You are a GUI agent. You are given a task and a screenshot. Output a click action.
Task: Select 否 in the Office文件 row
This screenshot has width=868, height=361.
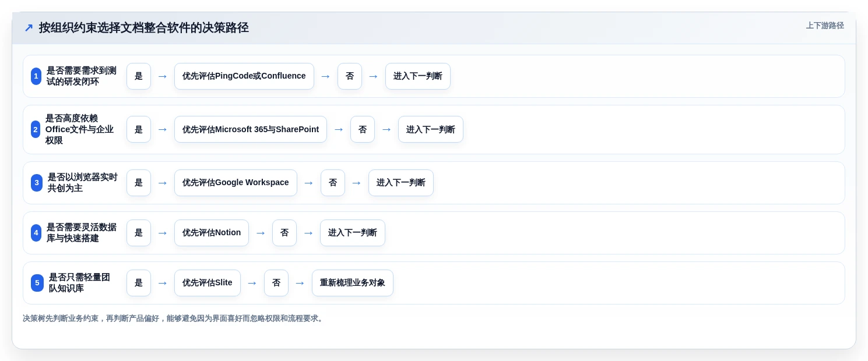[x=363, y=129]
